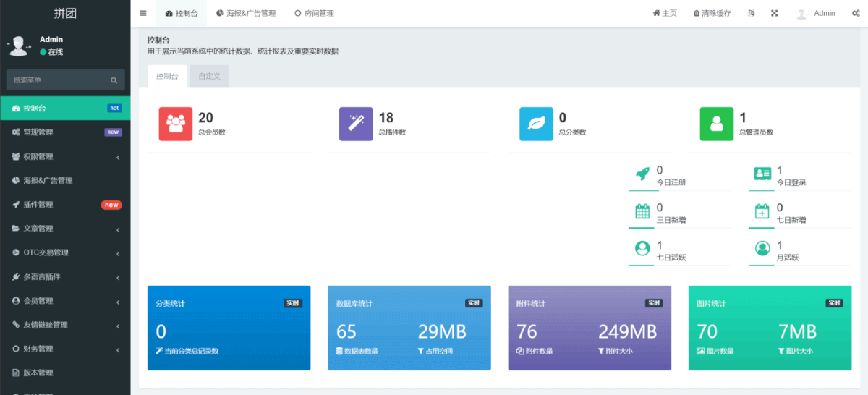Screen dimensions: 868x395
Task: Click the OTC交易管理 icon in the sidebar
Action: 16,252
